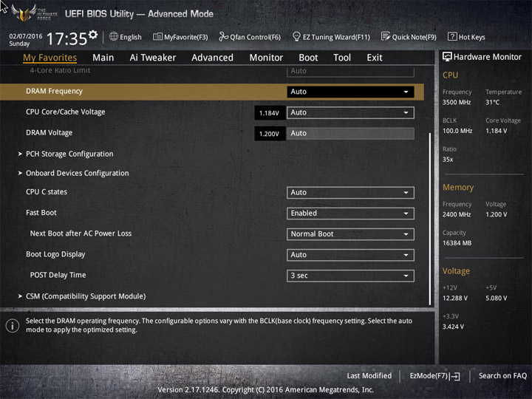This screenshot has height=399, width=532.
Task: Switch to the Boot tab
Action: (308, 58)
